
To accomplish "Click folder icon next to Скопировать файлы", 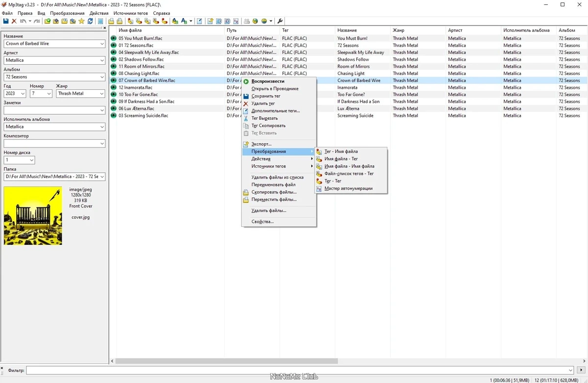I will pyautogui.click(x=246, y=192).
